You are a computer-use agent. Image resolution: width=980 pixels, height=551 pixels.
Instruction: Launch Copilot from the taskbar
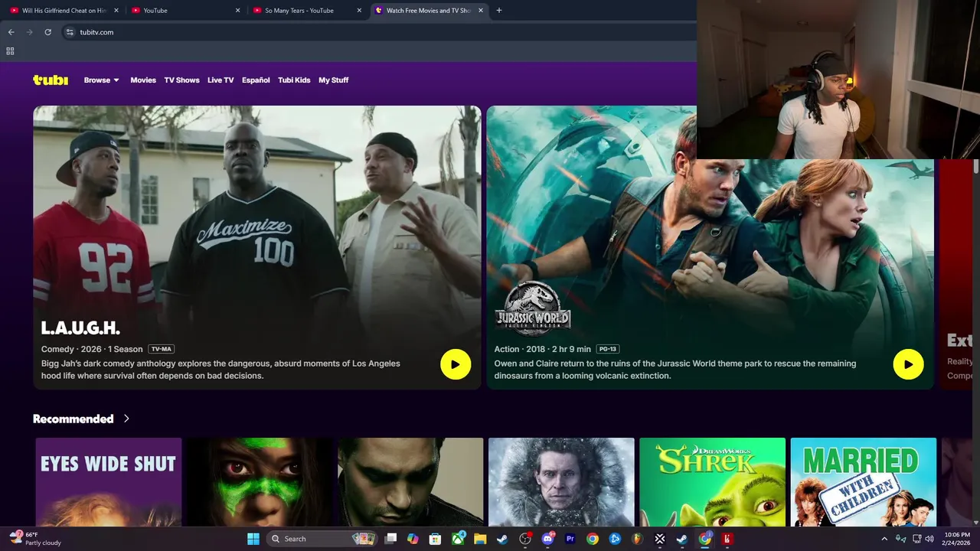coord(413,539)
